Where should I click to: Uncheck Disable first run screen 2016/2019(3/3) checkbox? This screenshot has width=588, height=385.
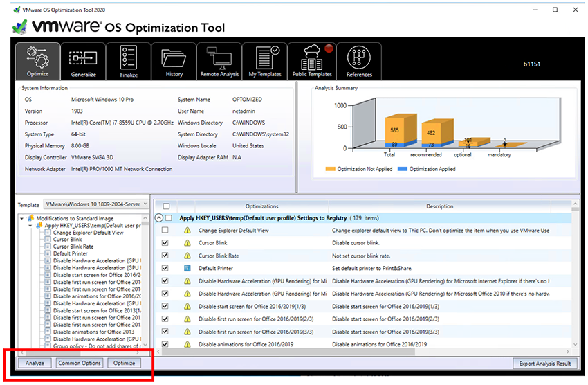(165, 332)
